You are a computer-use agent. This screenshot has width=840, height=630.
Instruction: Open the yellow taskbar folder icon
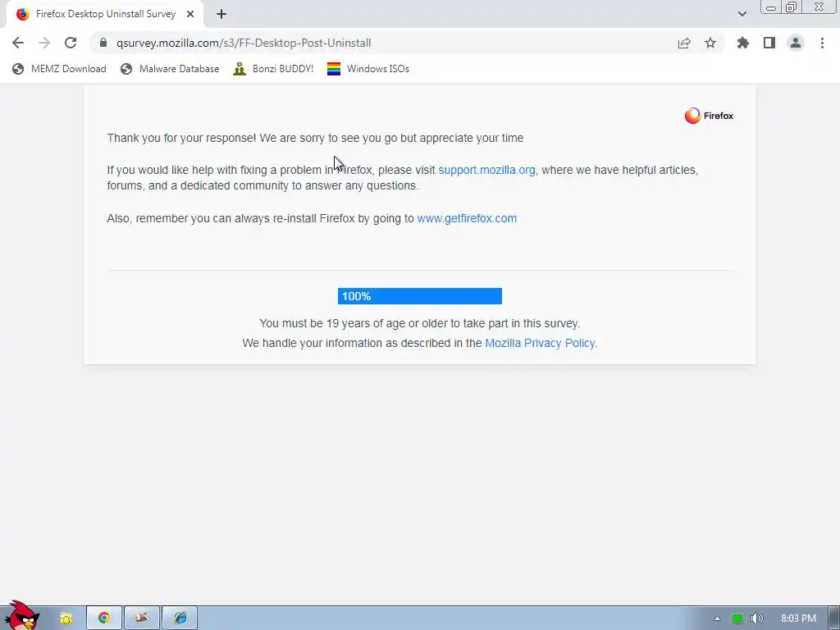tap(66, 619)
